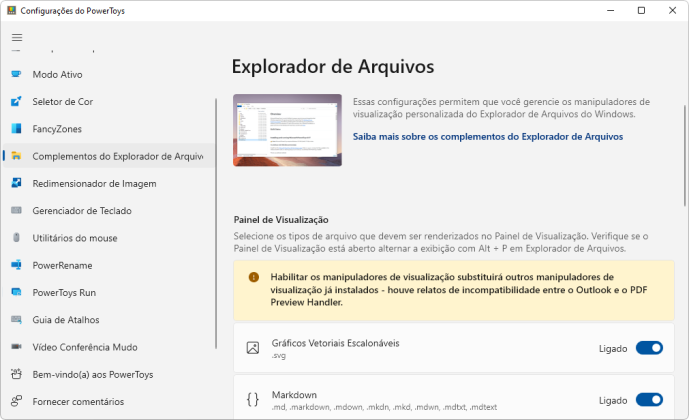Click the Redimensionador de Imagem icon
Viewport: 689px width, 420px height.
[16, 183]
